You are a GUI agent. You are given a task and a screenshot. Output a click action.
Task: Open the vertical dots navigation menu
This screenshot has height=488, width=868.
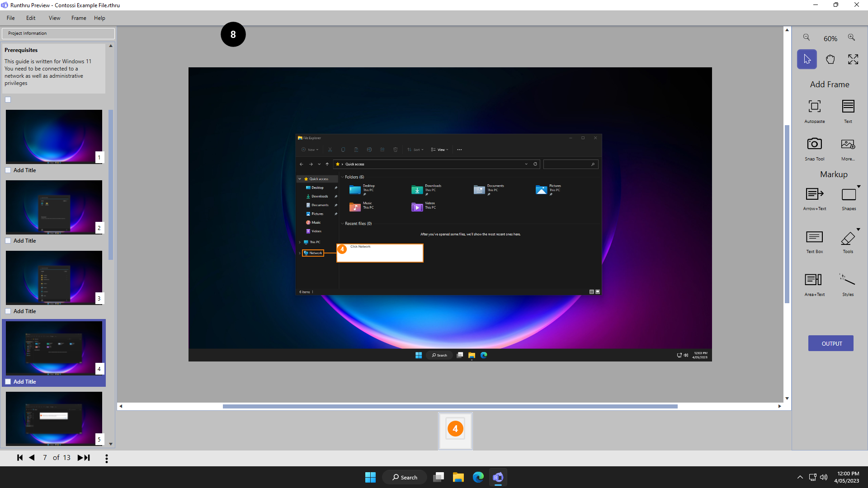click(107, 458)
